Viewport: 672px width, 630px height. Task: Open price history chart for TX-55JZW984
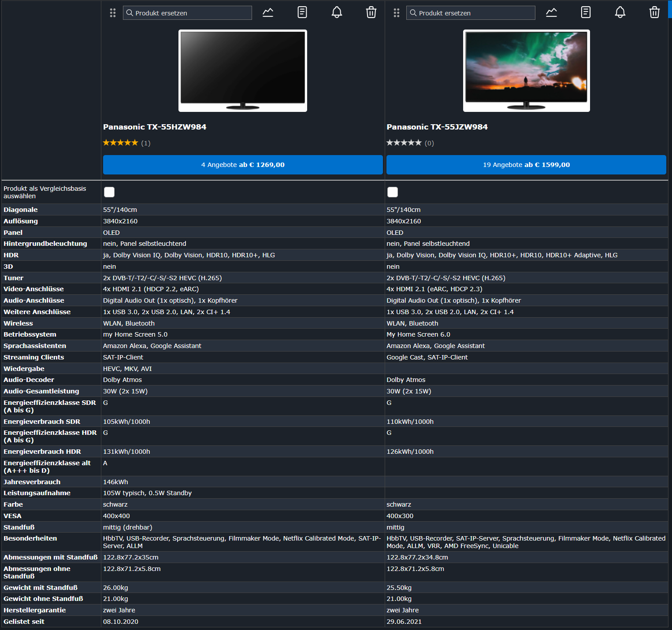click(x=551, y=12)
